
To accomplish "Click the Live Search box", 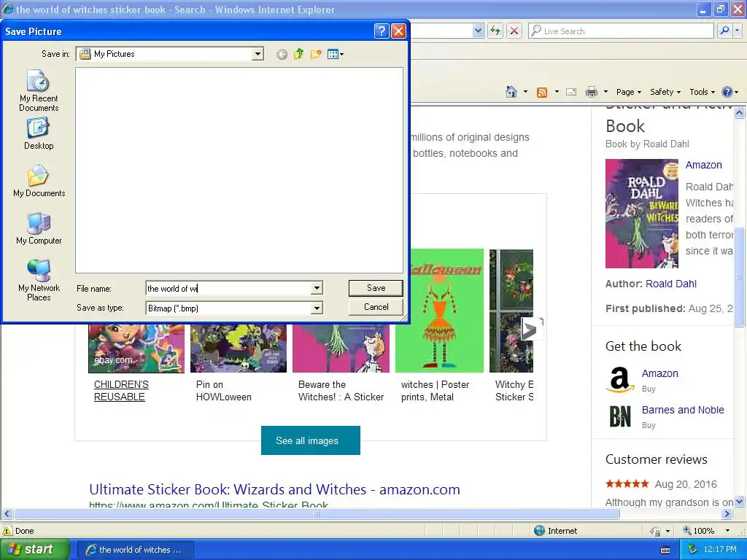I will [x=622, y=31].
